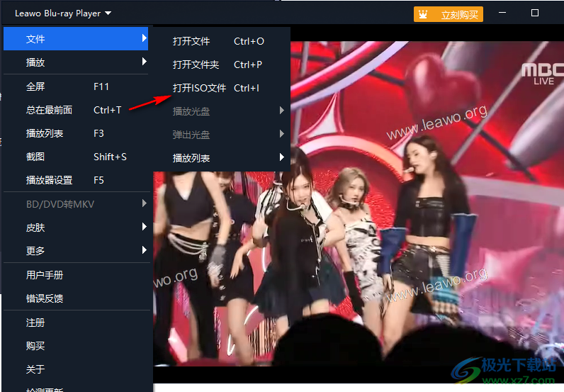The width and height of the screenshot is (564, 392).
Task: Choose 打开文件 Ctrl+O in submenu
Action: coord(222,41)
